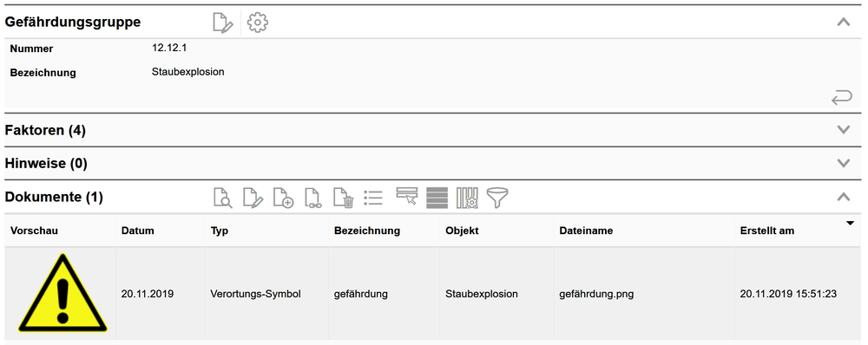Open table column menu arrow near Erstellt am
This screenshot has width=868, height=345.
850,223
